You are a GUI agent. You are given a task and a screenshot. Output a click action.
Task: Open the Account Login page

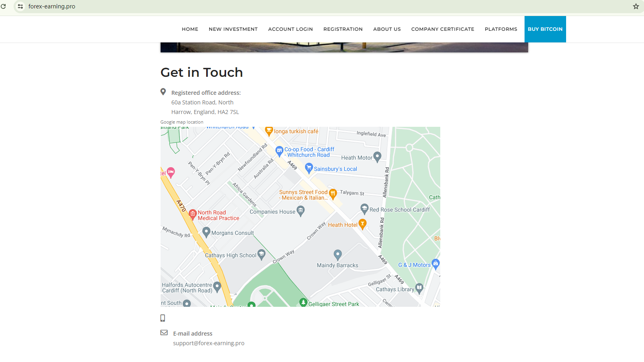[x=290, y=29]
